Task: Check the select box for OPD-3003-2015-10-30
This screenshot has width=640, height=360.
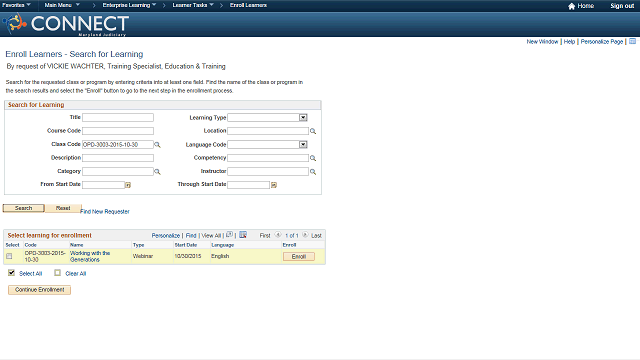Action: [x=9, y=256]
